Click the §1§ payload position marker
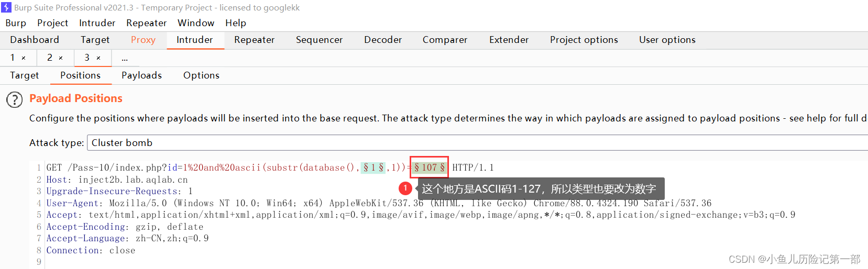This screenshot has width=868, height=269. click(x=373, y=167)
